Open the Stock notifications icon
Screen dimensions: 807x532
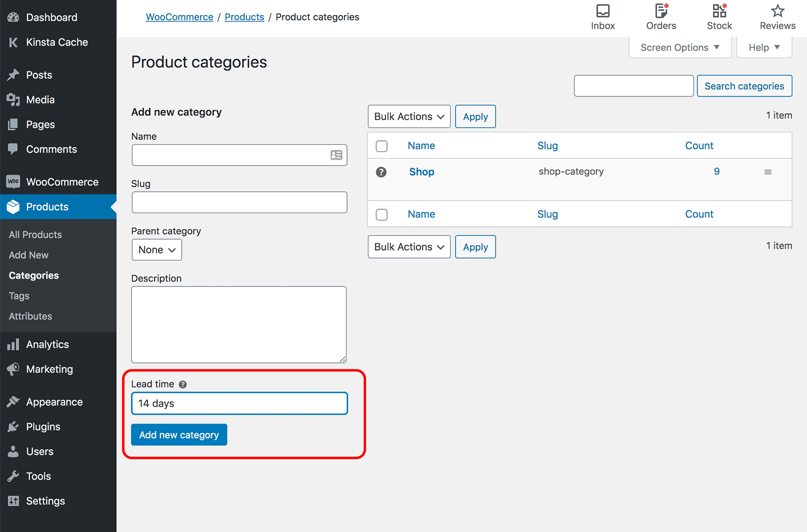point(719,11)
